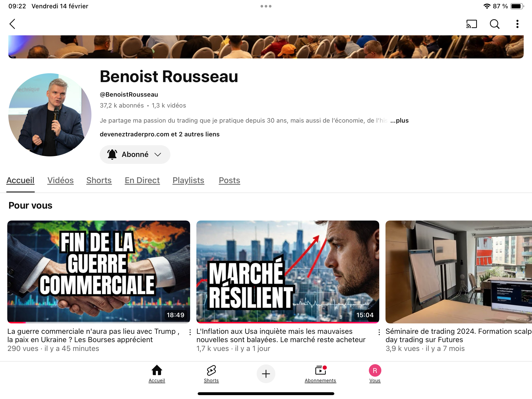Open the search magnifier icon
The image size is (532, 399).
pyautogui.click(x=495, y=24)
